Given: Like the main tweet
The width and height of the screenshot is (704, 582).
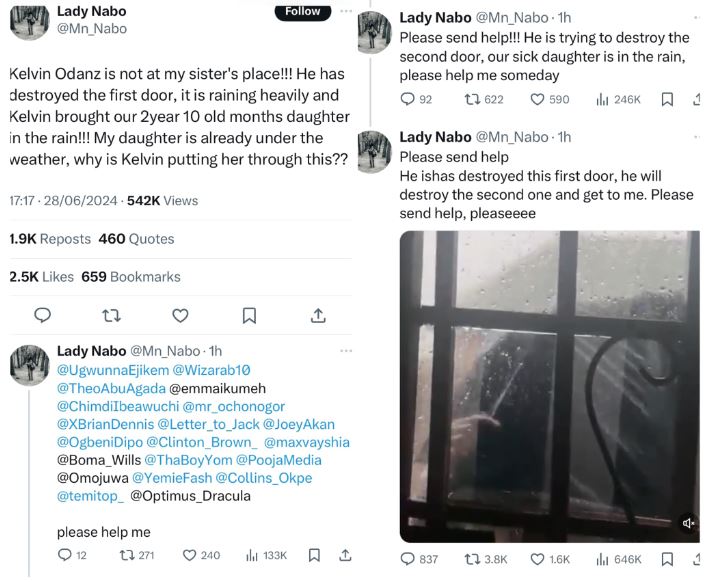Looking at the screenshot, I should [x=180, y=315].
